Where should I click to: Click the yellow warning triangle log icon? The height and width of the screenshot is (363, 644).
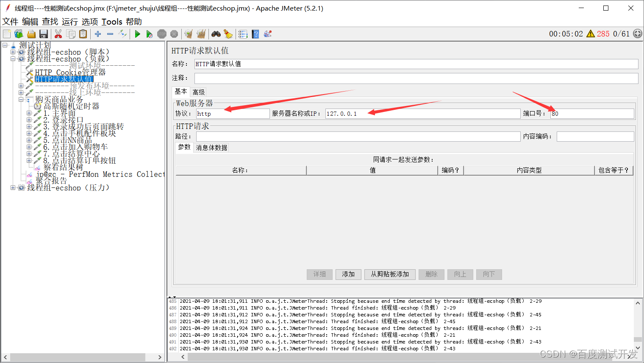pyautogui.click(x=591, y=34)
